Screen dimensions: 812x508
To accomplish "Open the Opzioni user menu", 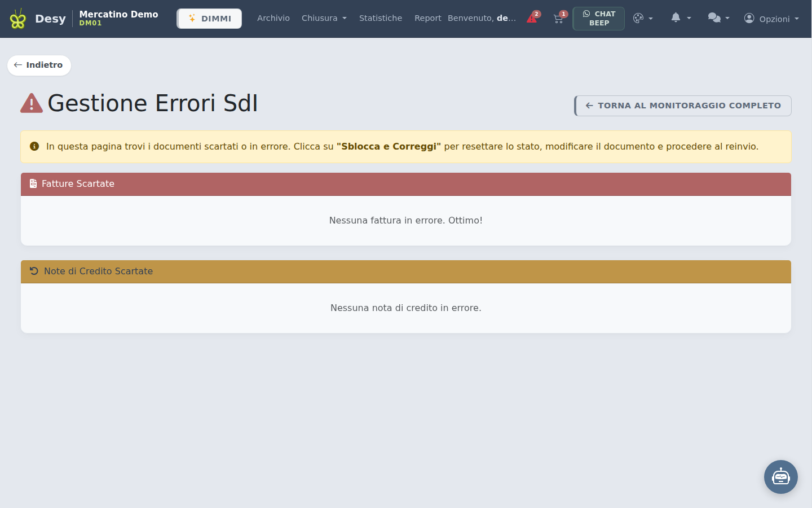I will 771,19.
